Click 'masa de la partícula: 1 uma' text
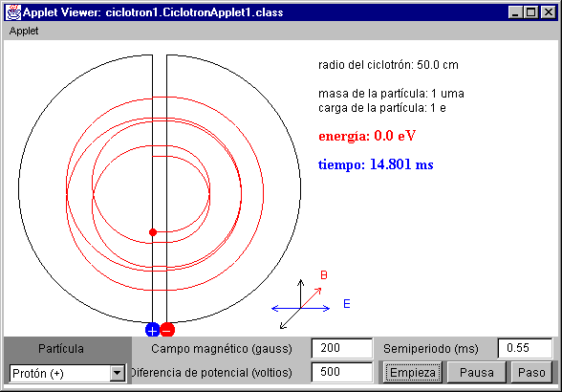The height and width of the screenshot is (392, 562). coord(391,94)
